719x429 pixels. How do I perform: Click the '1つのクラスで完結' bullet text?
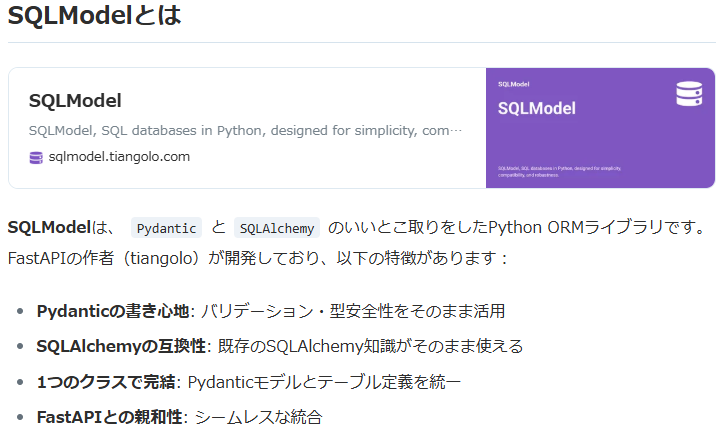point(106,382)
